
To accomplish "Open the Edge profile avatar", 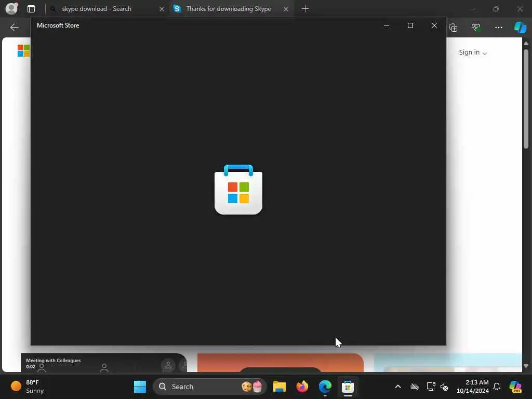I will pyautogui.click(x=11, y=8).
